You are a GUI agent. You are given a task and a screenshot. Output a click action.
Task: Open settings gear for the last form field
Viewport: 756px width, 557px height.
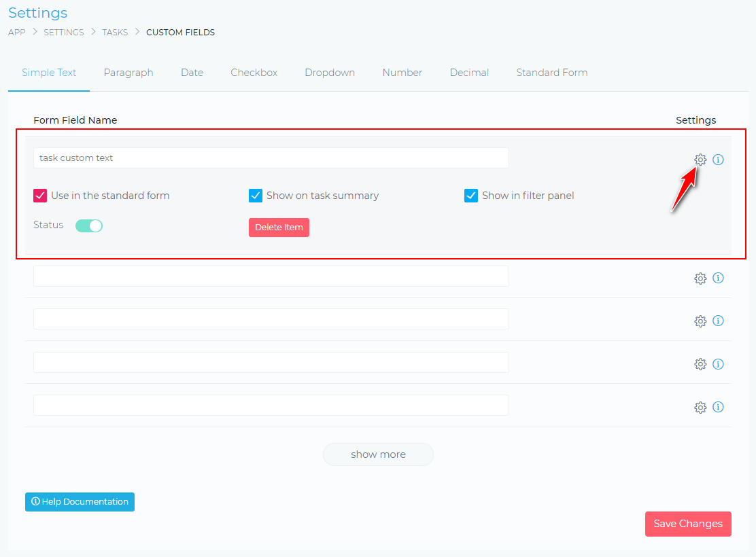point(700,407)
